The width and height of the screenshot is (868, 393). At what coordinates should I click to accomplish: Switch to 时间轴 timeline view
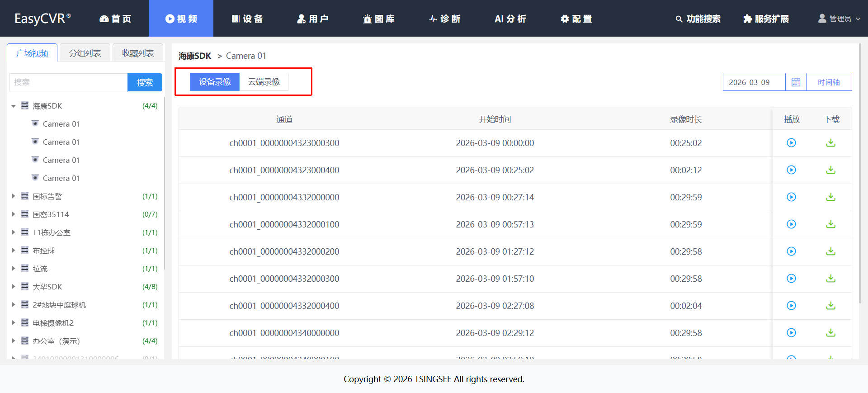[x=829, y=82]
